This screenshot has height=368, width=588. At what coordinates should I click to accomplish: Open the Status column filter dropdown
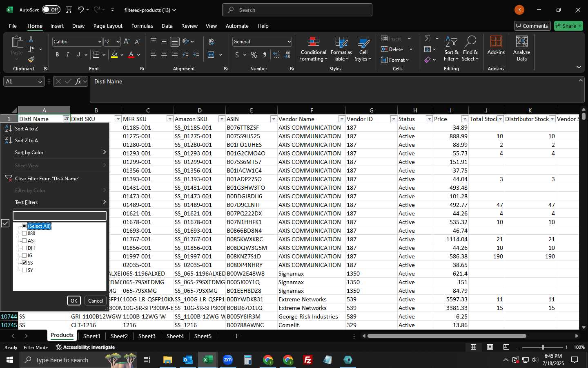429,119
